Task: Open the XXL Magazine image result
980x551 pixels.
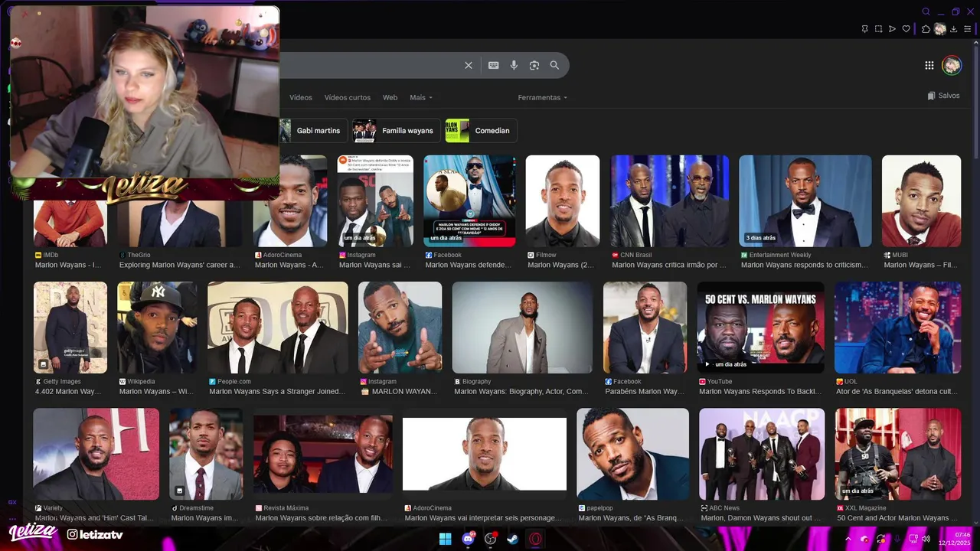Action: pos(898,454)
